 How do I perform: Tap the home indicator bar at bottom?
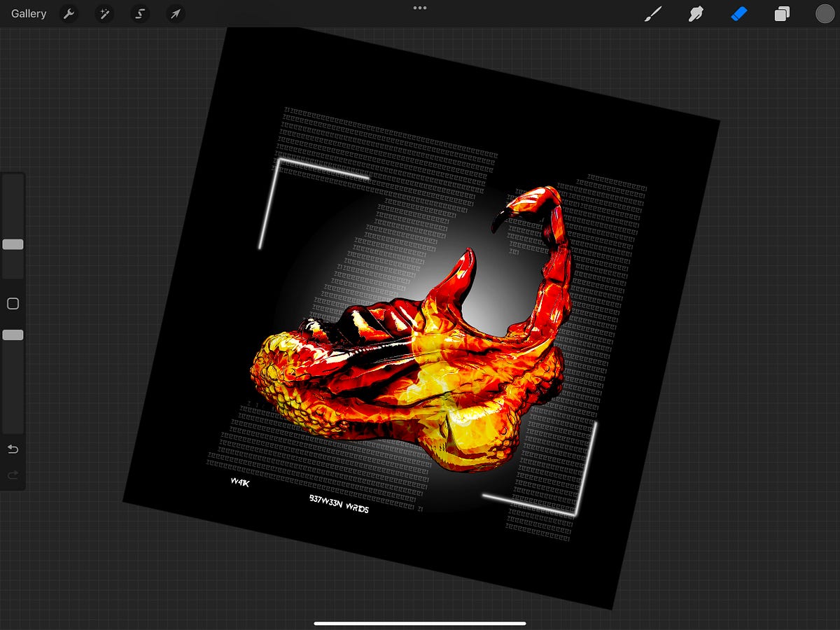click(x=420, y=623)
